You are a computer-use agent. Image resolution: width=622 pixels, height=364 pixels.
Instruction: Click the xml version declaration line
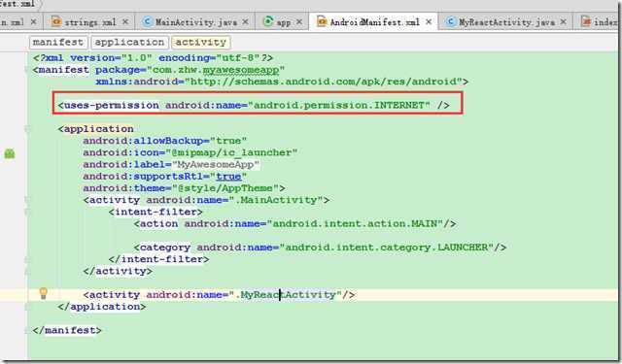(153, 58)
